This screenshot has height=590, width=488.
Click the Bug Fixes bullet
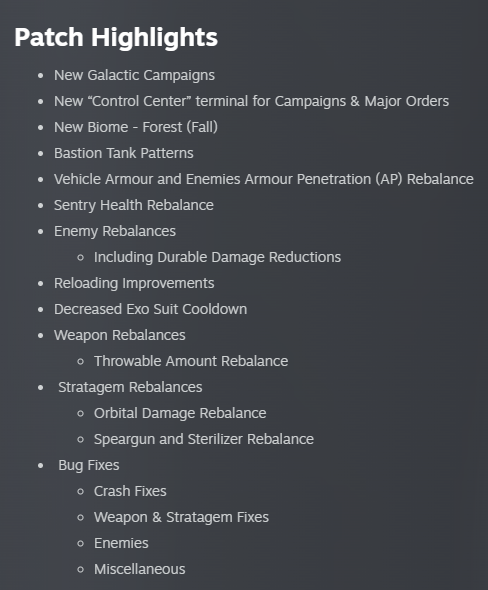pyautogui.click(x=89, y=465)
